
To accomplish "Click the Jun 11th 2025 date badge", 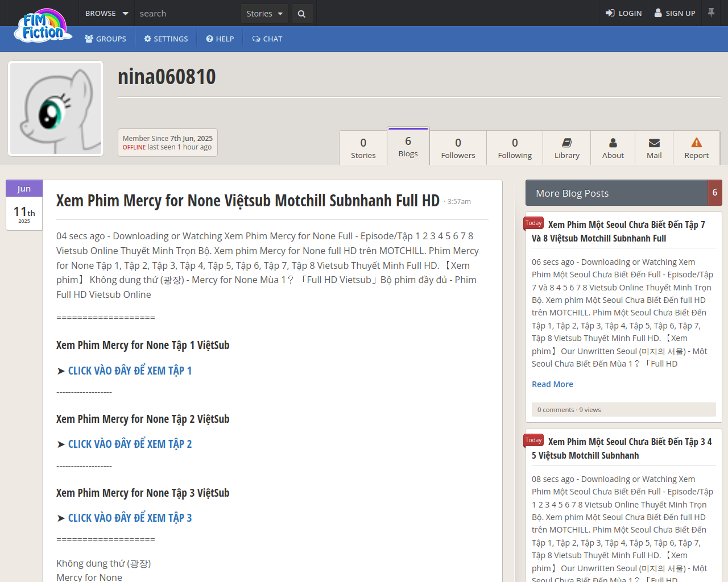I will coord(24,205).
